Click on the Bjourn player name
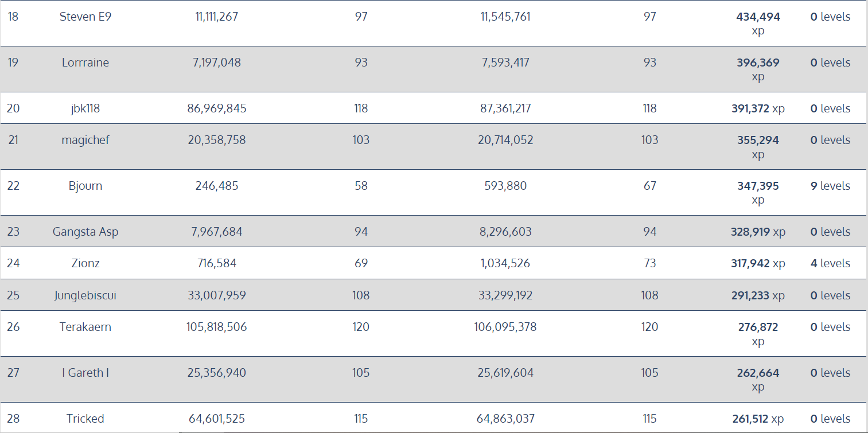This screenshot has width=868, height=433. (x=85, y=186)
